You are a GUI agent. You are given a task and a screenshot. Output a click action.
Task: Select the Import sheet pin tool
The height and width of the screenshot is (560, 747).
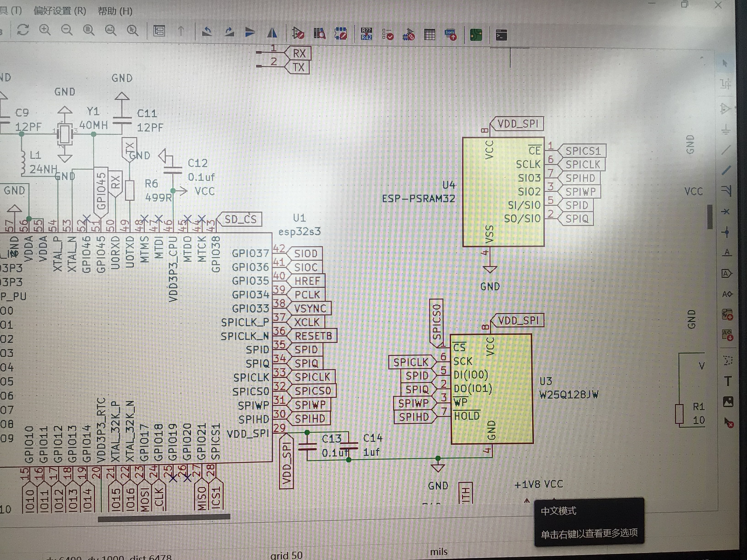728,335
